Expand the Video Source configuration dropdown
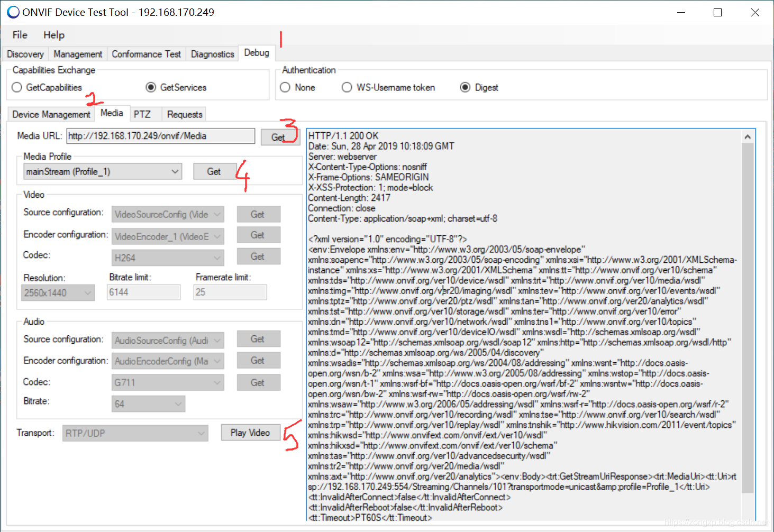Image resolution: width=774 pixels, height=532 pixels. click(x=168, y=214)
